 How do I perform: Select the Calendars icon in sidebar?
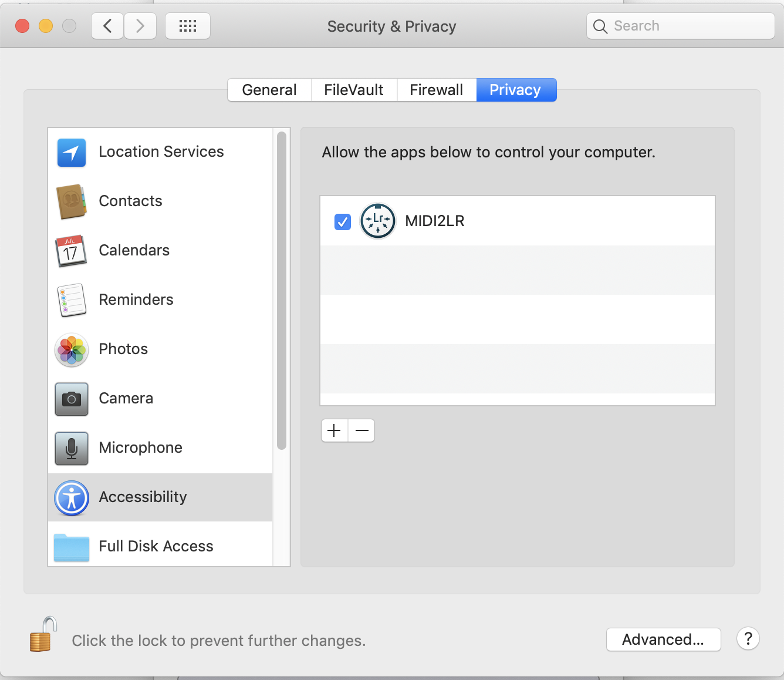click(72, 251)
